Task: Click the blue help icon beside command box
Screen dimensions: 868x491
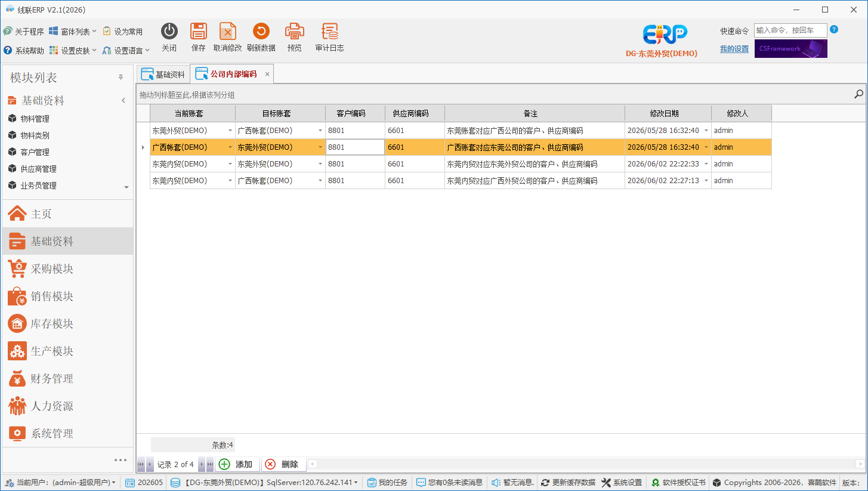Action: [834, 29]
